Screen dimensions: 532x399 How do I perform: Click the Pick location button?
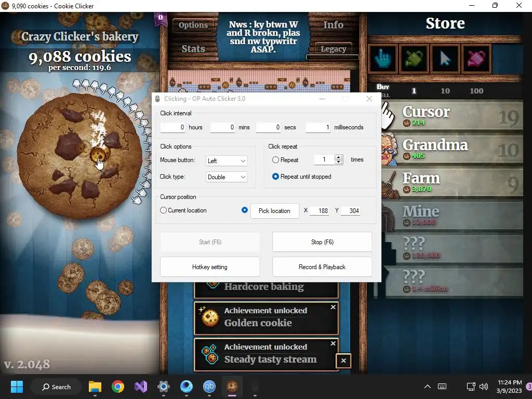(274, 211)
